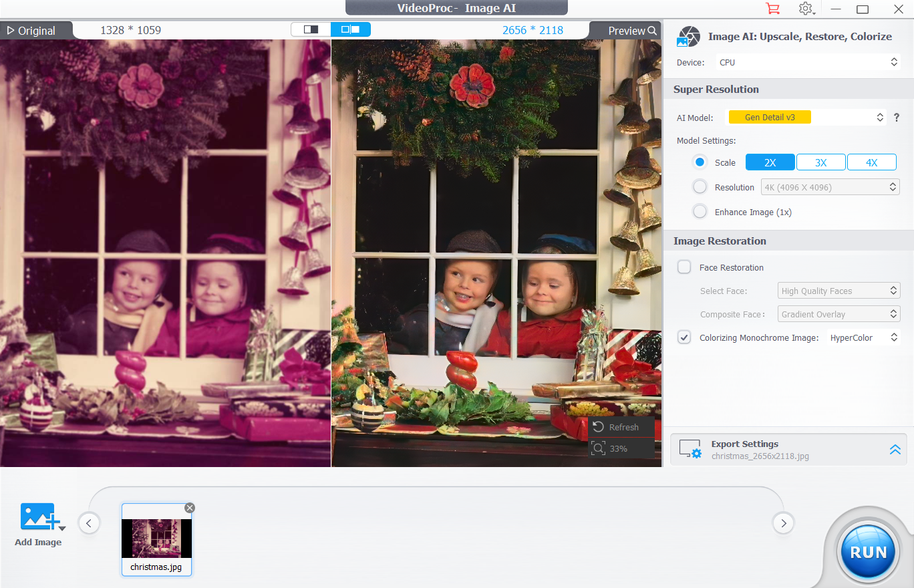Expand the Export Settings panel

pyautogui.click(x=895, y=450)
